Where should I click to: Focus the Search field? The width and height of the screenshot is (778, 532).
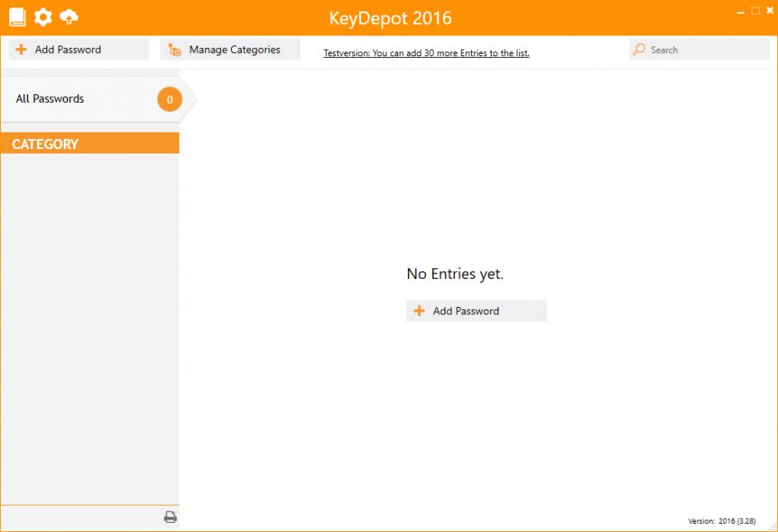[x=699, y=50]
